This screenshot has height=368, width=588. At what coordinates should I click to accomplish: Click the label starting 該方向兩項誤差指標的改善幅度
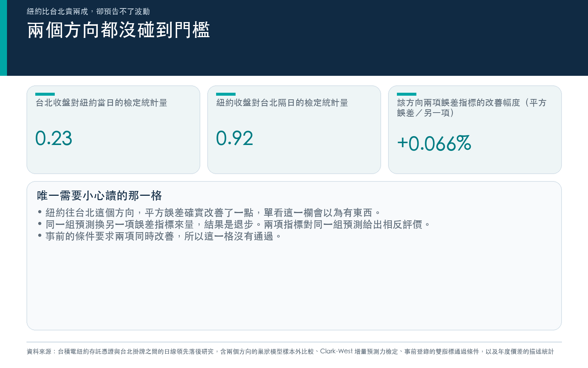click(472, 108)
